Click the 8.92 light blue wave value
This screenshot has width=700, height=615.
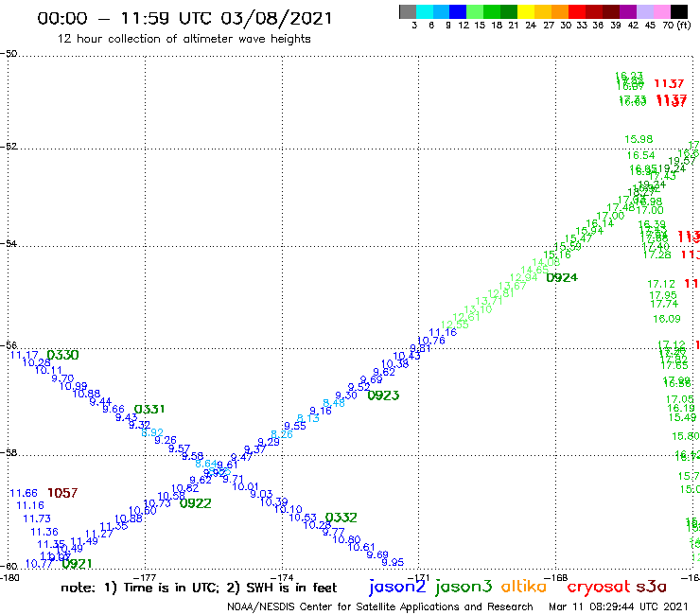pyautogui.click(x=152, y=432)
